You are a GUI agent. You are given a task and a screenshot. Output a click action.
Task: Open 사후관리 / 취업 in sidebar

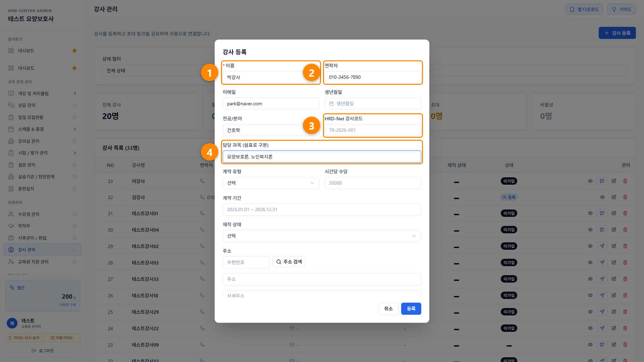pos(43,238)
